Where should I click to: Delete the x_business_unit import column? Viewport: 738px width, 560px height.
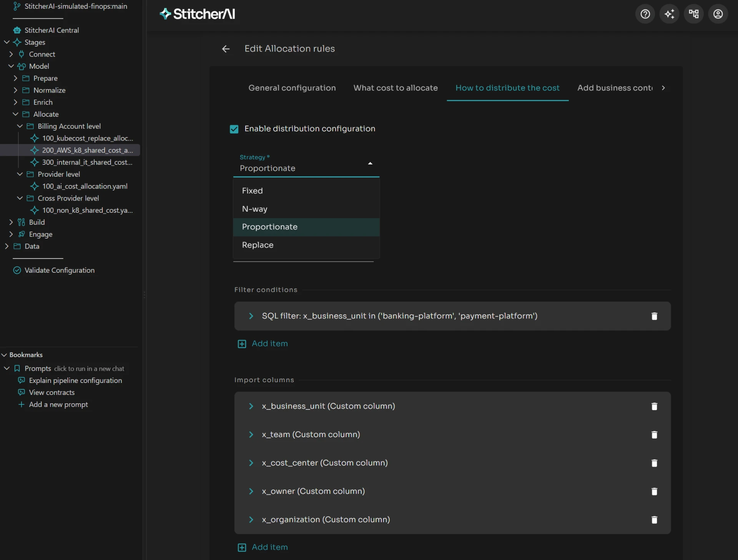[654, 406]
